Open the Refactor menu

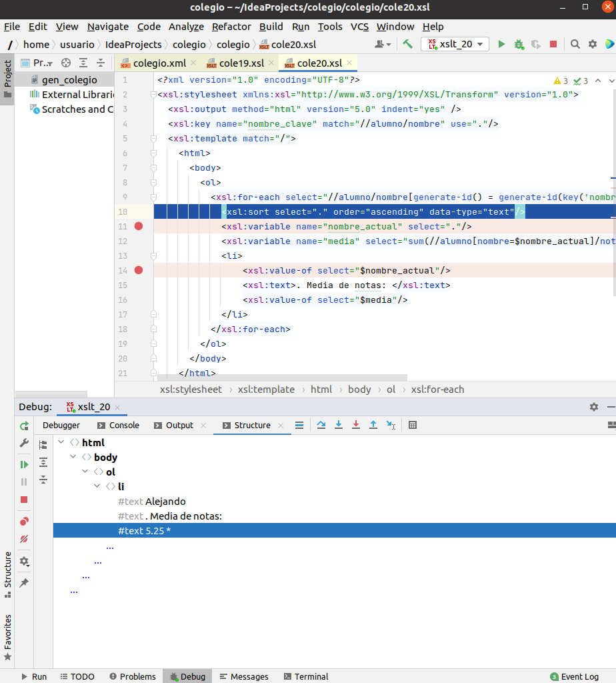click(231, 27)
